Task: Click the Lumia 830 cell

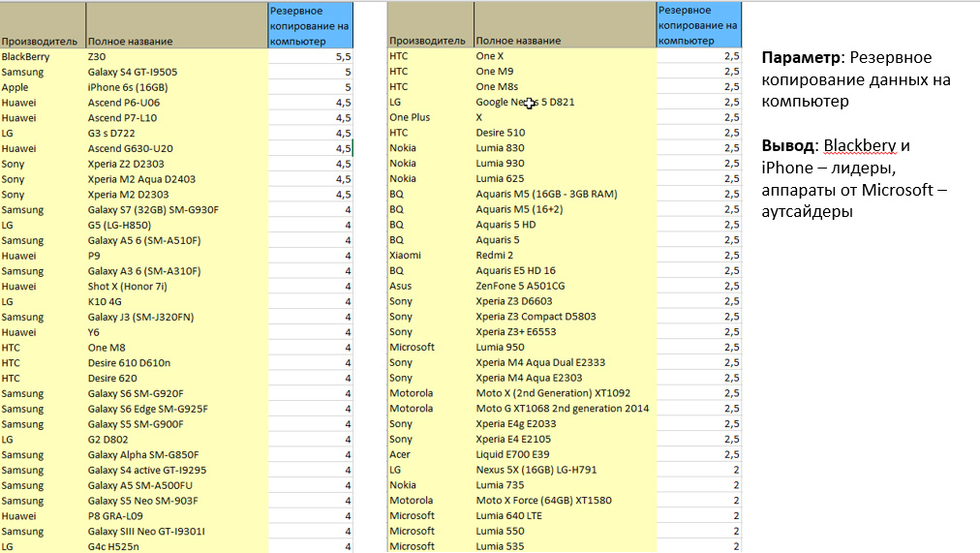Action: [x=566, y=148]
